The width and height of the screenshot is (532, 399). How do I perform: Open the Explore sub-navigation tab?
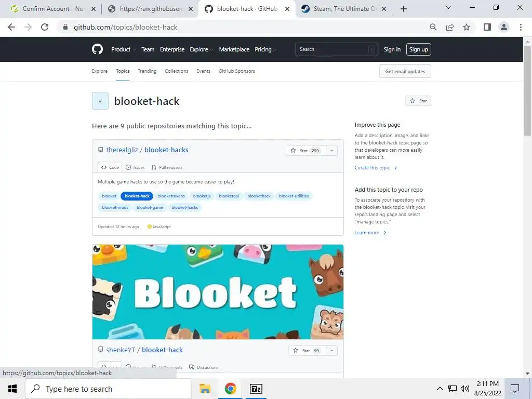99,71
